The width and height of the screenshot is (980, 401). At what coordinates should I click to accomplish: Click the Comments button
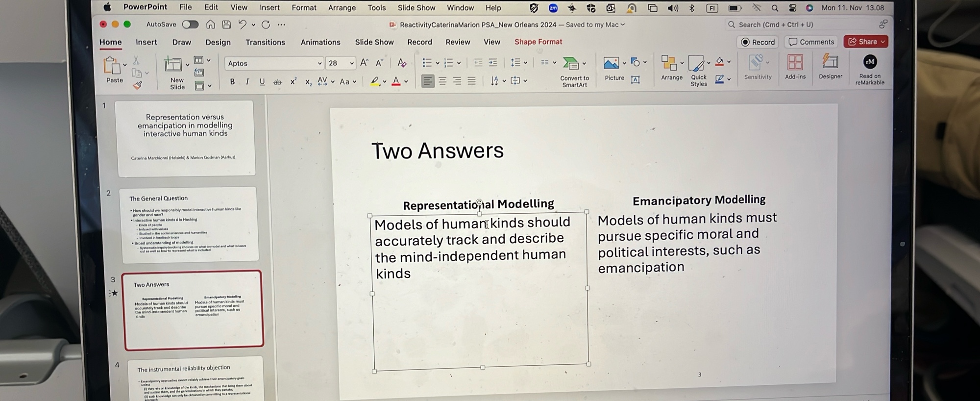coord(811,42)
